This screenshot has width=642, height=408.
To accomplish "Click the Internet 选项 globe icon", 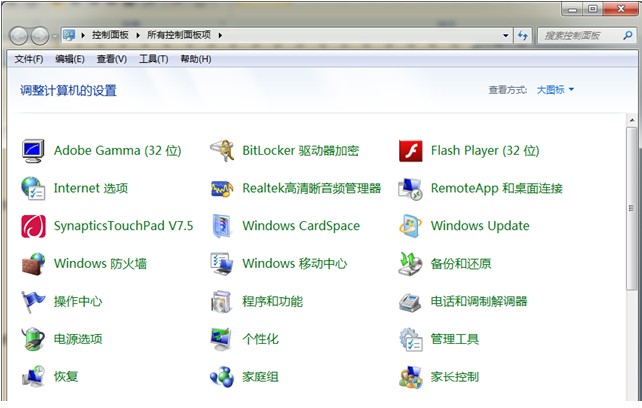I will click(x=33, y=188).
